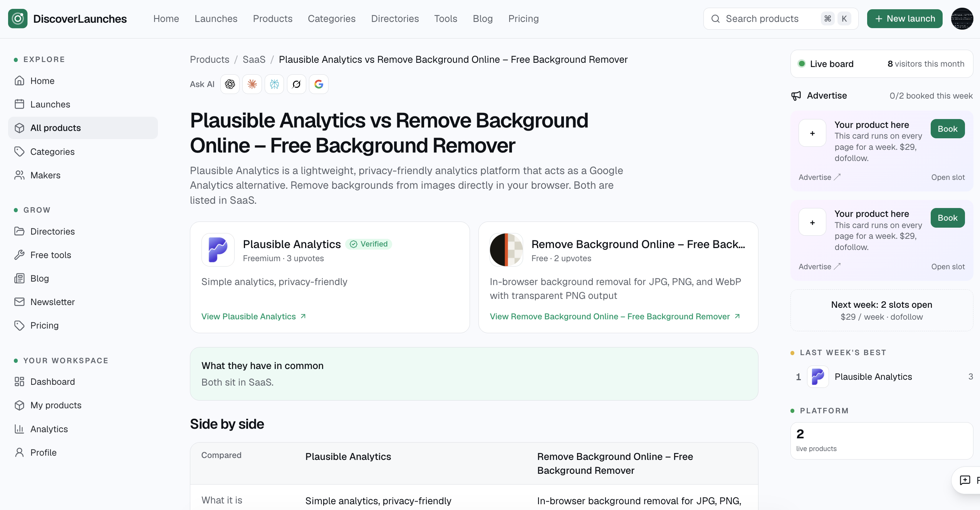Click the Profile person icon in the sidebar

point(19,453)
